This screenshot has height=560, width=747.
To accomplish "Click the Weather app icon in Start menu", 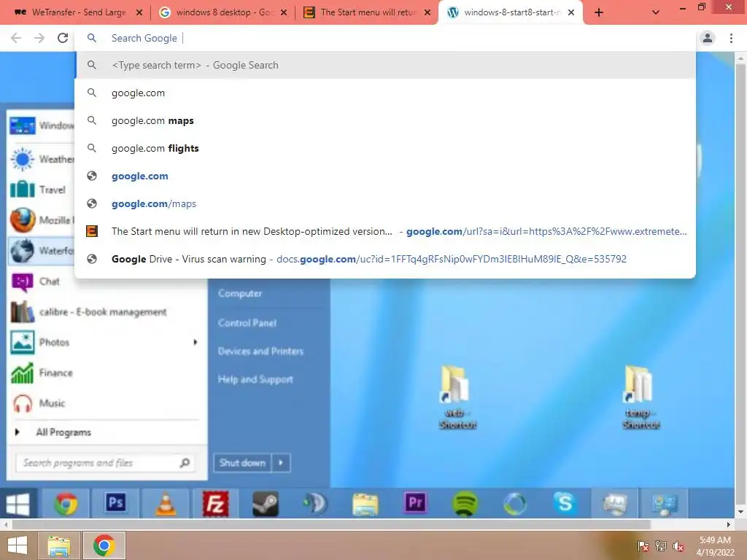I will click(23, 159).
